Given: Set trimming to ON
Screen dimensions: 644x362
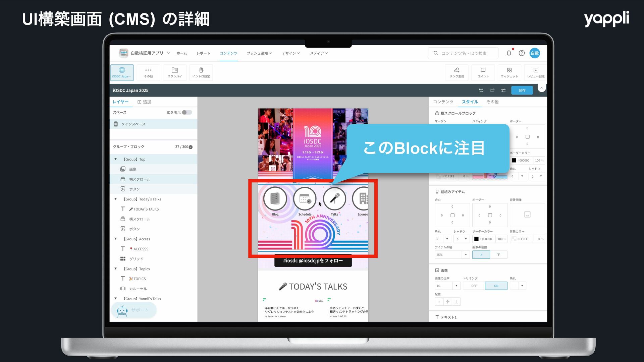Looking at the screenshot, I should coord(496,286).
